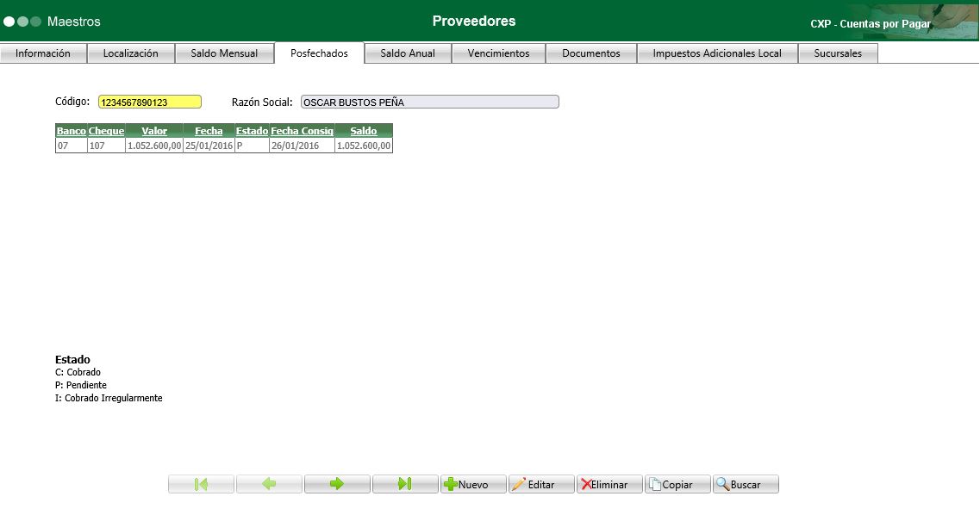The width and height of the screenshot is (980, 515).
Task: Click the Nuevo button with plus icon
Action: click(473, 484)
